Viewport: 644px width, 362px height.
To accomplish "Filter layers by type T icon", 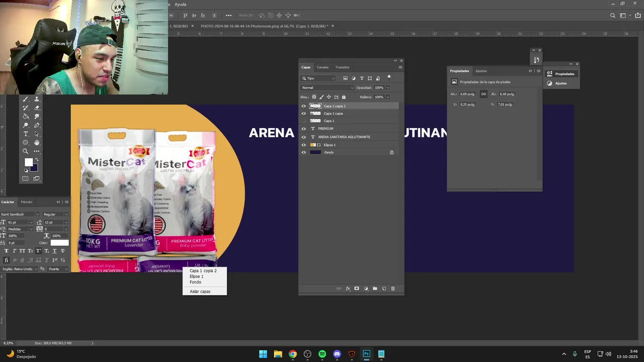I will [x=361, y=78].
